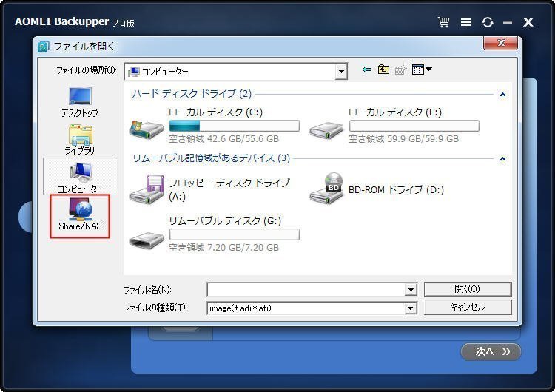Click 次へ button in AOMEI window
Viewport: 555px width, 392px height.
point(491,351)
